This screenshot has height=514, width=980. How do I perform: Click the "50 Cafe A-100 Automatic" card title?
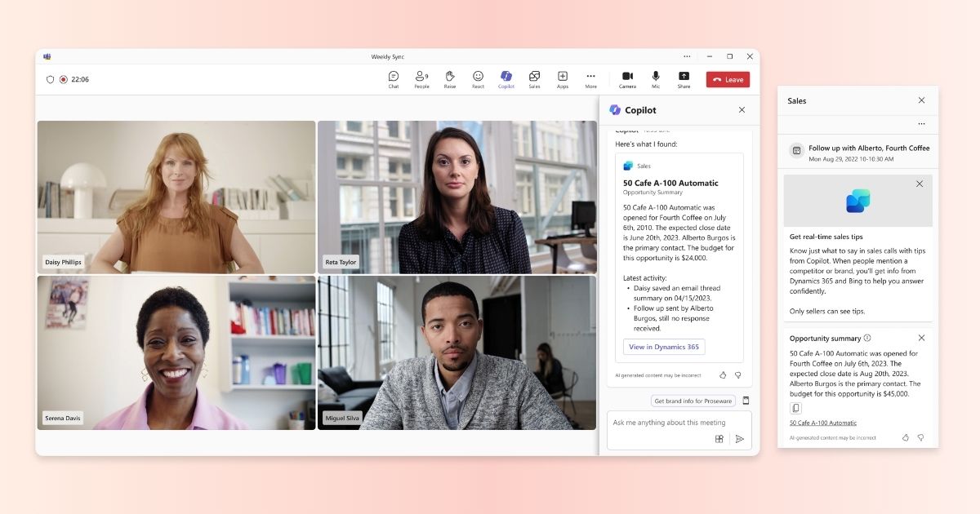click(x=670, y=183)
